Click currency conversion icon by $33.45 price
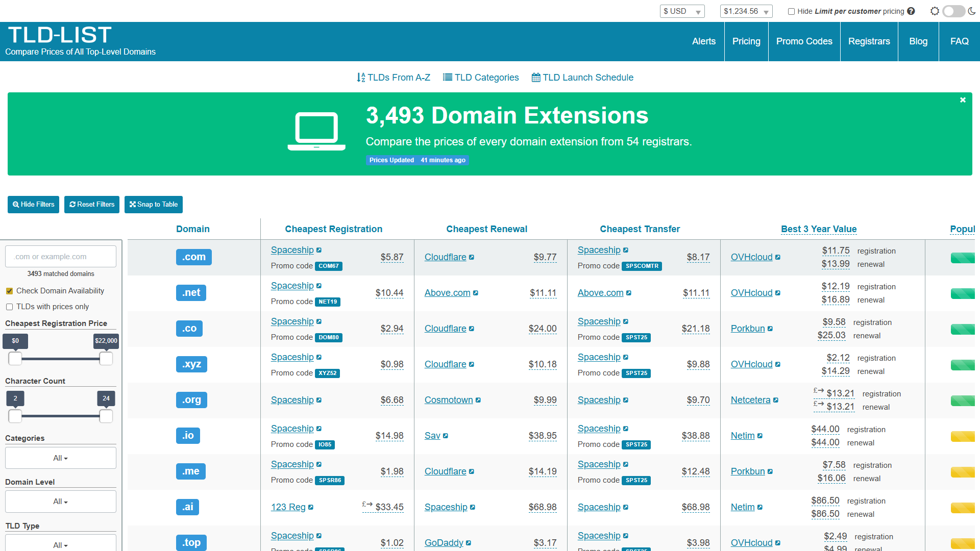 click(x=367, y=504)
